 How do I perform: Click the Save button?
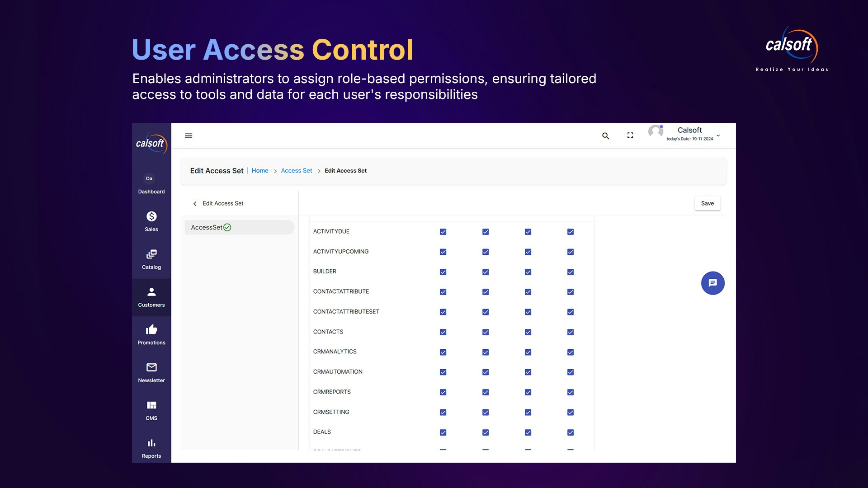708,203
